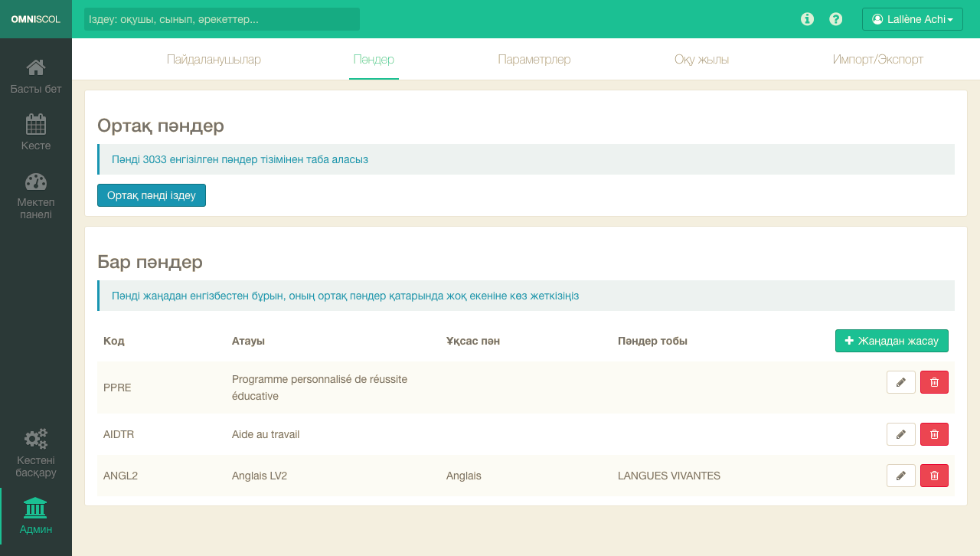980x556 pixels.
Task: Expand the Lallène Achi user dropdown
Action: click(912, 19)
